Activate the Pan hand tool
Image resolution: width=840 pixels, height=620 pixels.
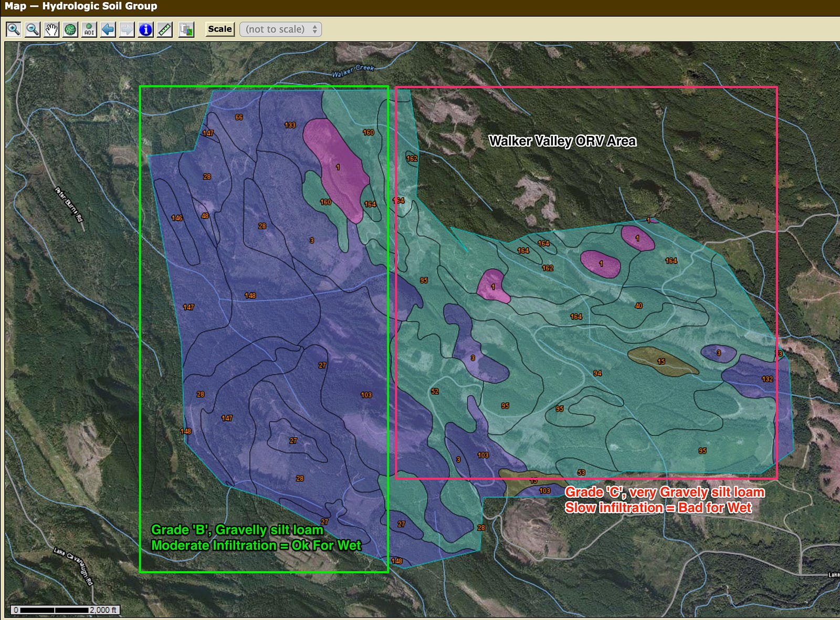[x=51, y=29]
